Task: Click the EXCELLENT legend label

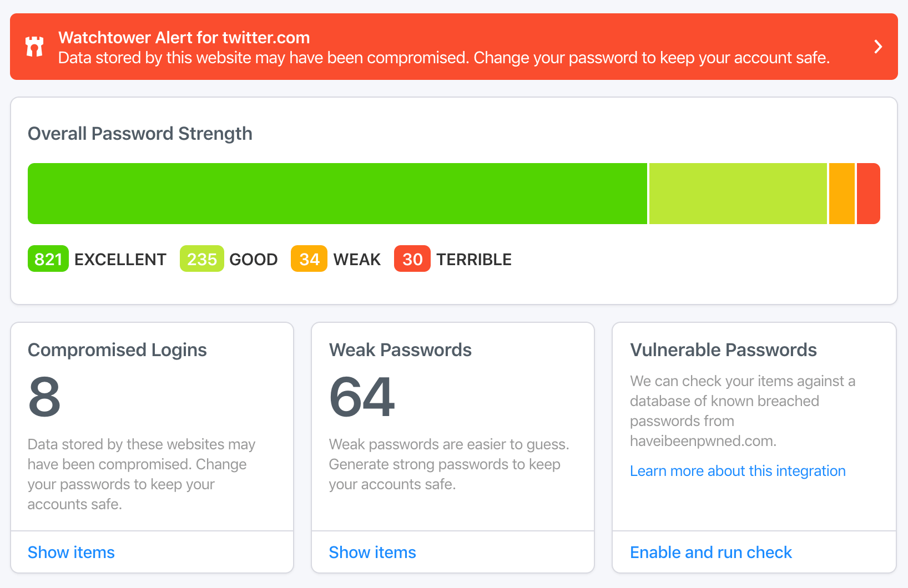Action: coord(120,259)
